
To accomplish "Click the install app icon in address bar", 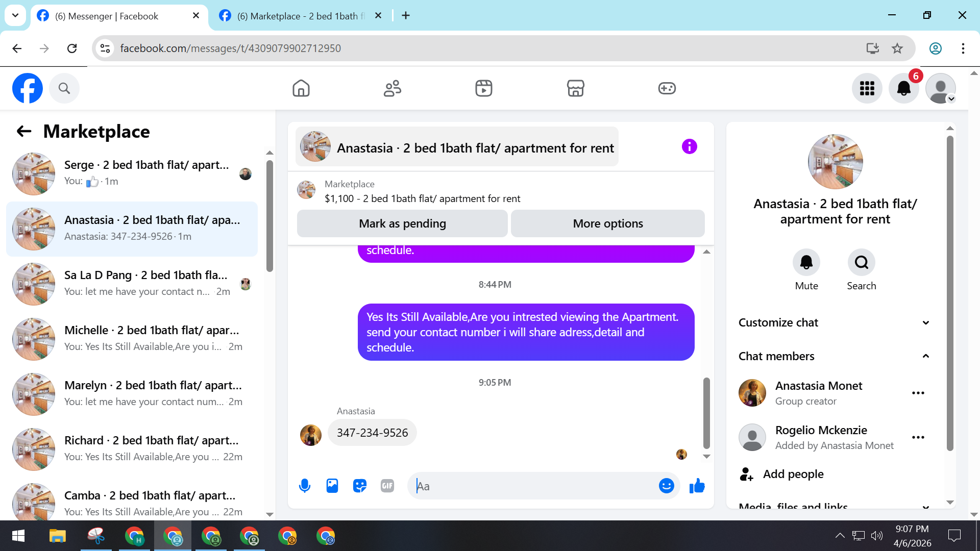I will (x=872, y=48).
